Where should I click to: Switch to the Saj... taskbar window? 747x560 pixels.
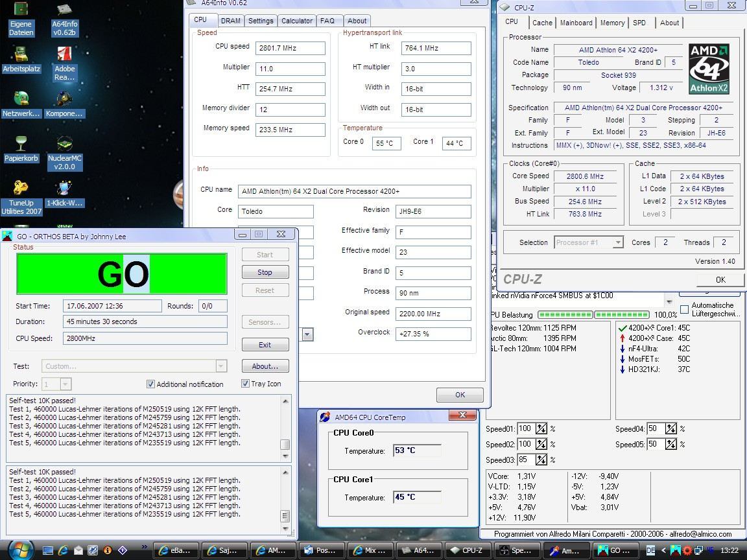[224, 550]
